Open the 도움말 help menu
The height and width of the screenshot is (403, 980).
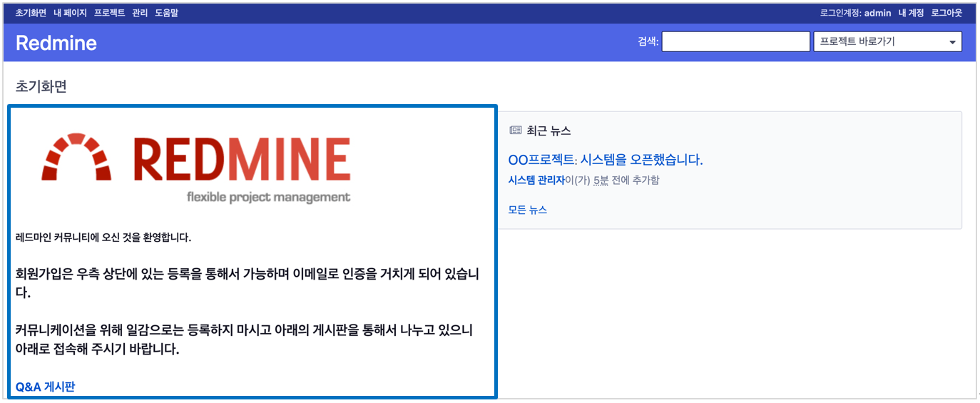point(166,13)
